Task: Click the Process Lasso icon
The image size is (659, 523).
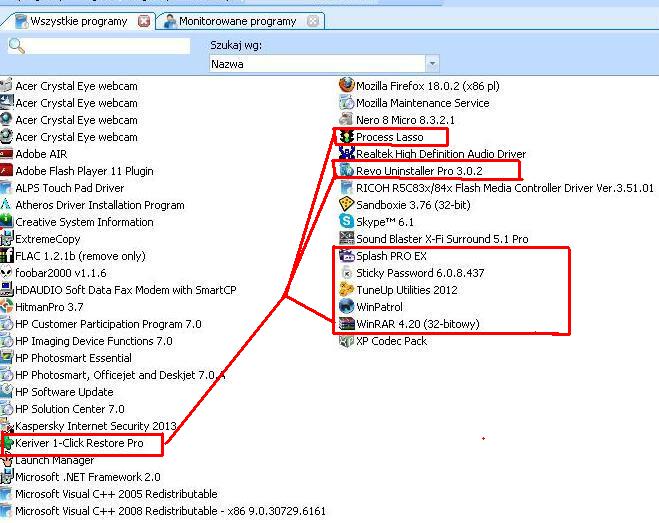Action: [346, 137]
